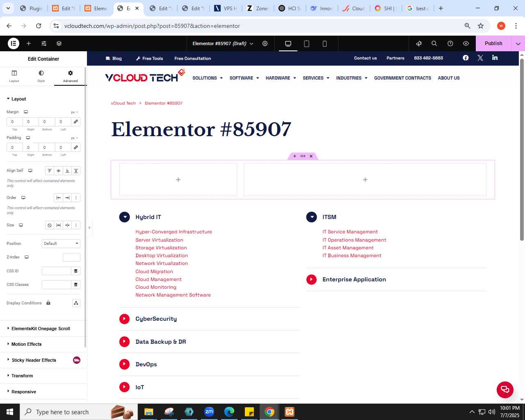The height and width of the screenshot is (420, 525).
Task: Visit the X social icon
Action: tap(480, 58)
